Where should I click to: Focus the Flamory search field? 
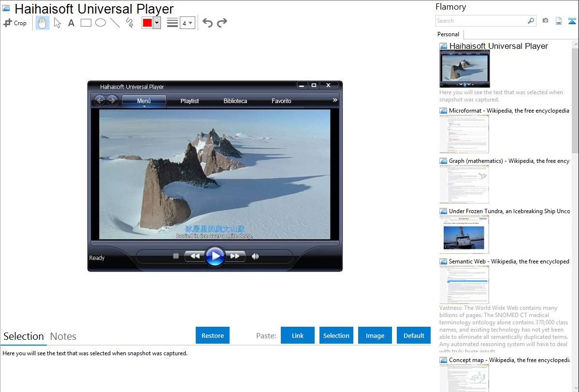(x=481, y=21)
